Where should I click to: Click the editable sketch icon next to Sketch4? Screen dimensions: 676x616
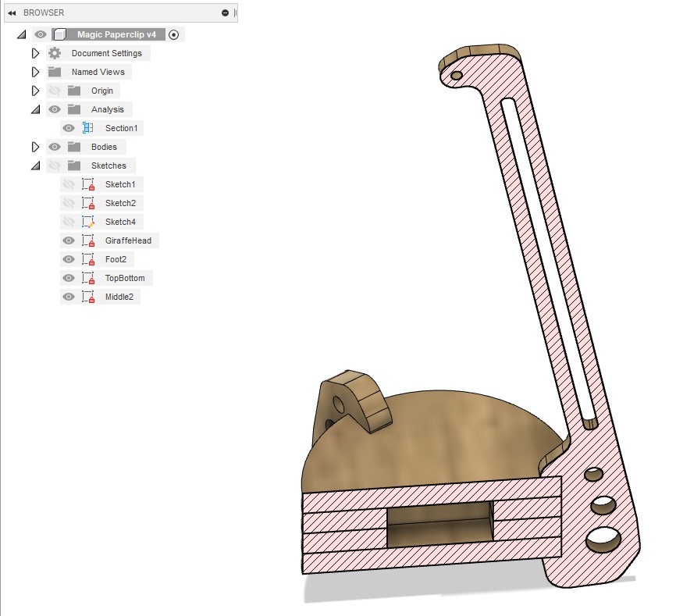[88, 221]
